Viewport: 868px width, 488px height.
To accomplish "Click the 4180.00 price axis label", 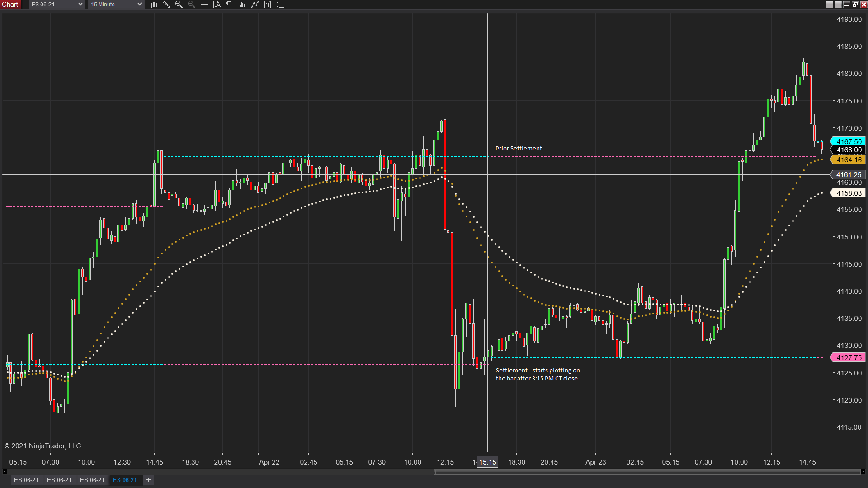I will tap(849, 73).
